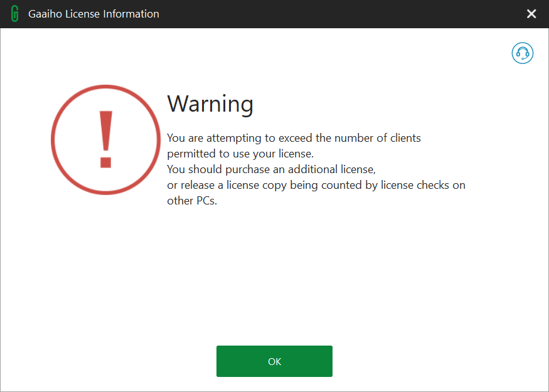Click the blue headset support icon

[x=523, y=53]
